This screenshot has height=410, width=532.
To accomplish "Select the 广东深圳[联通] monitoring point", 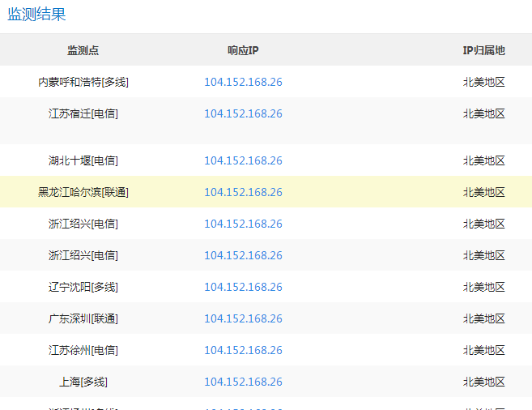I will 83,318.
